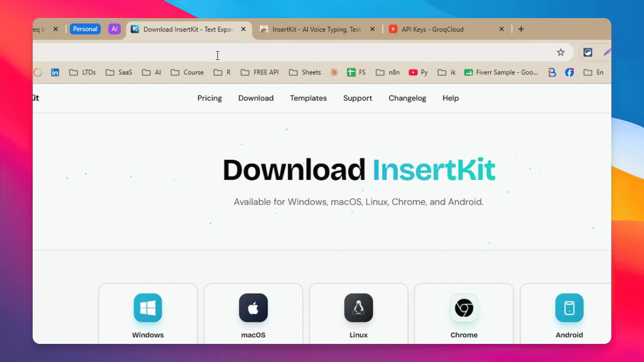Close the API Keys GroqCloud tab
Image resolution: width=644 pixels, height=362 pixels.
[x=501, y=29]
